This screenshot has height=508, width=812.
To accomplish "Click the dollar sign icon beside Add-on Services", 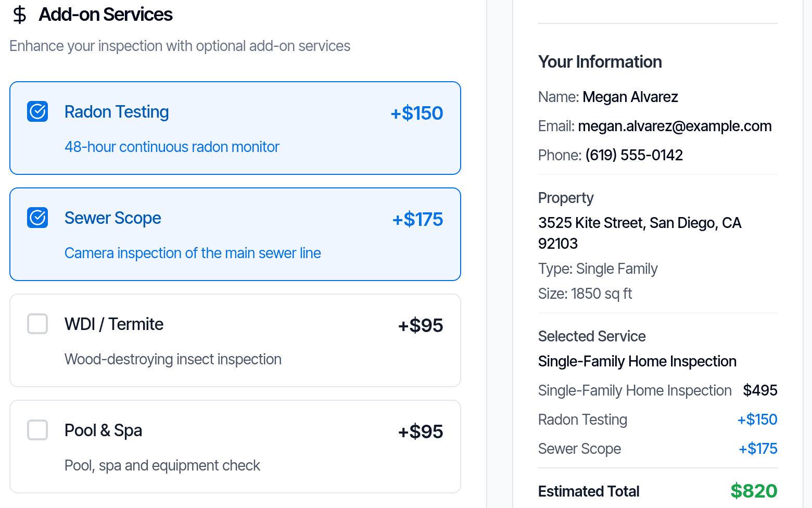I will coord(20,15).
